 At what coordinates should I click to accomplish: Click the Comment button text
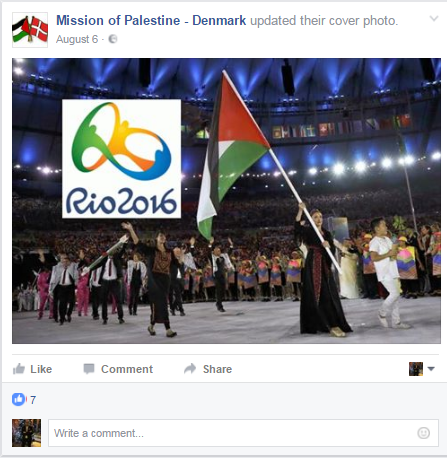pos(127,369)
